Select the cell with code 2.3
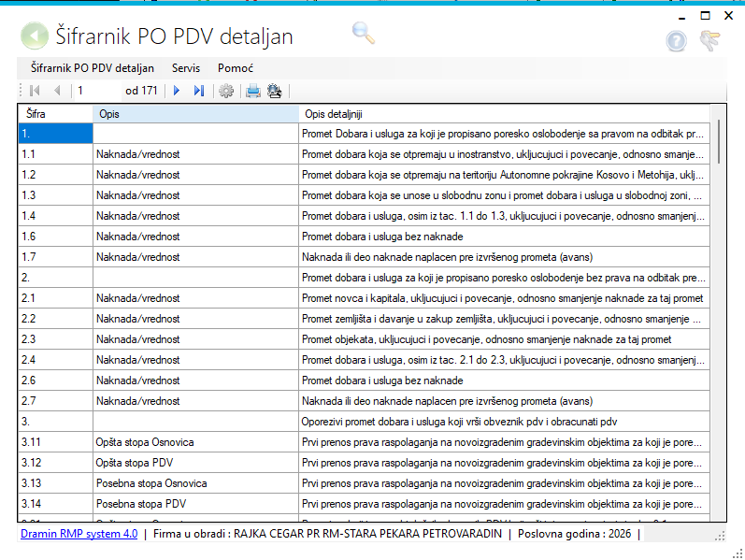Viewport: 745px width, 560px height. click(x=55, y=339)
